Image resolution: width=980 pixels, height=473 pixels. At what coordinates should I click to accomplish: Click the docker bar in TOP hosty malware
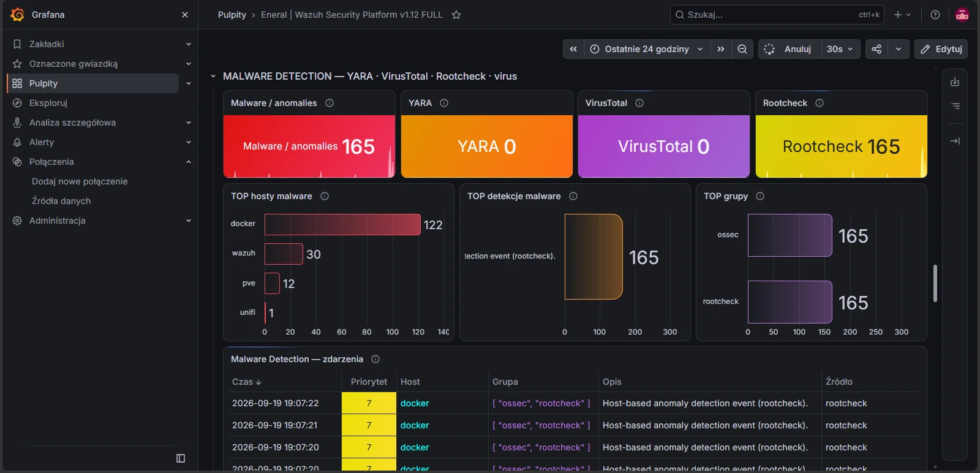342,225
